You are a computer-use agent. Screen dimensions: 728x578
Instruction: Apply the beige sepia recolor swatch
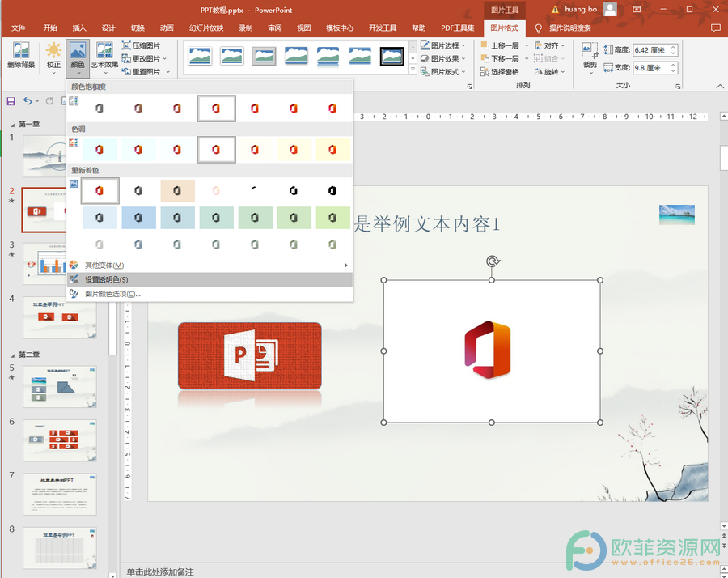click(177, 190)
